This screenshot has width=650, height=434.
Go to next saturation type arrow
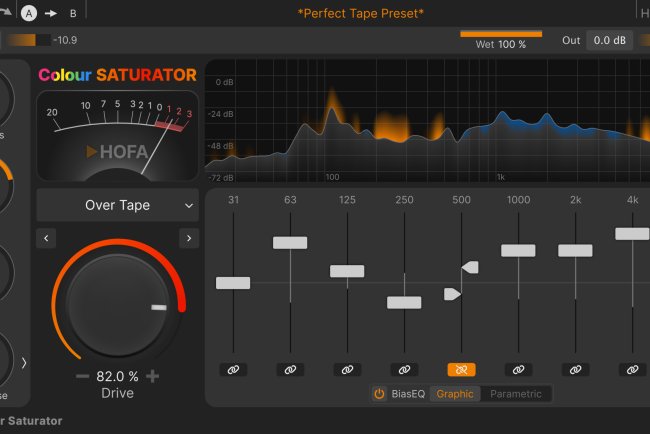[x=189, y=238]
